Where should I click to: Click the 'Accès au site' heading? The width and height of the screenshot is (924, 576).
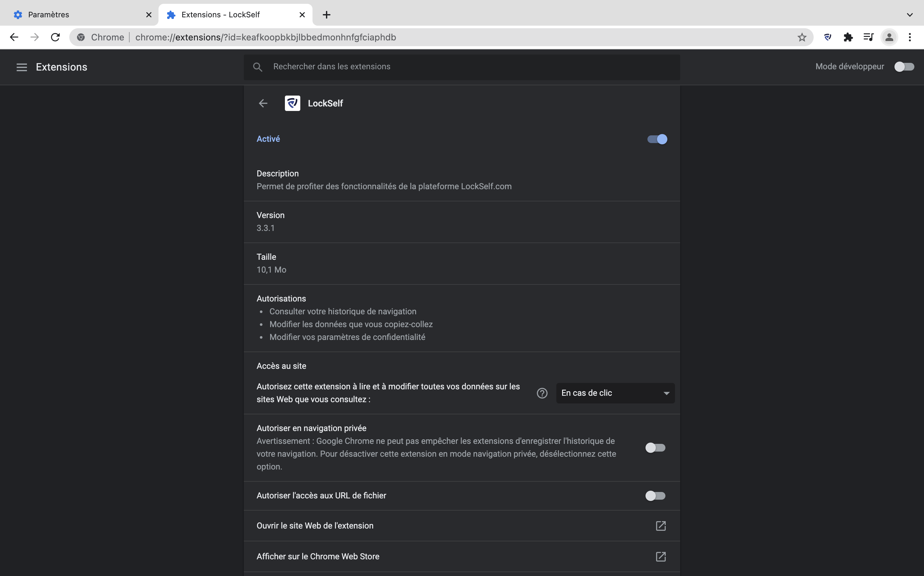coord(281,366)
